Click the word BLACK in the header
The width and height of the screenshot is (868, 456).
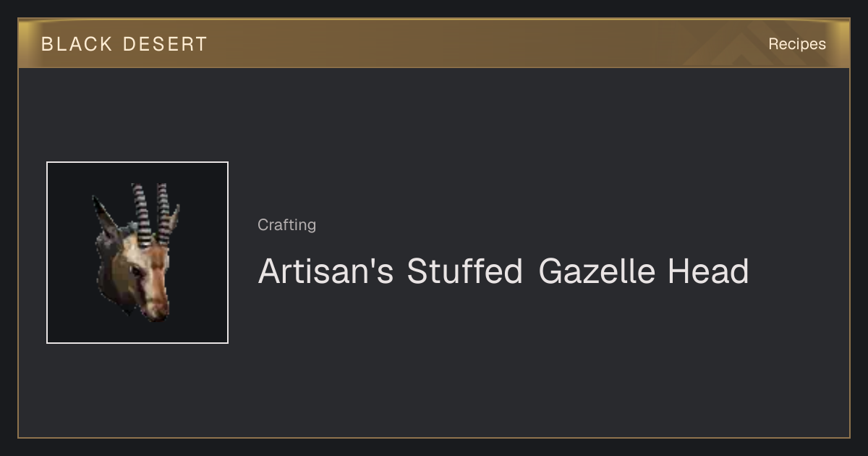[77, 44]
